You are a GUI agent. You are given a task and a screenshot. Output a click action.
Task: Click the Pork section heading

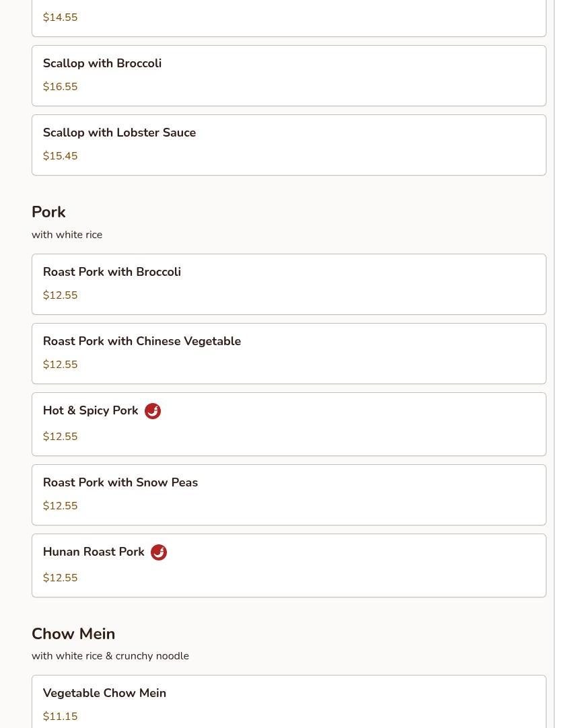point(48,212)
